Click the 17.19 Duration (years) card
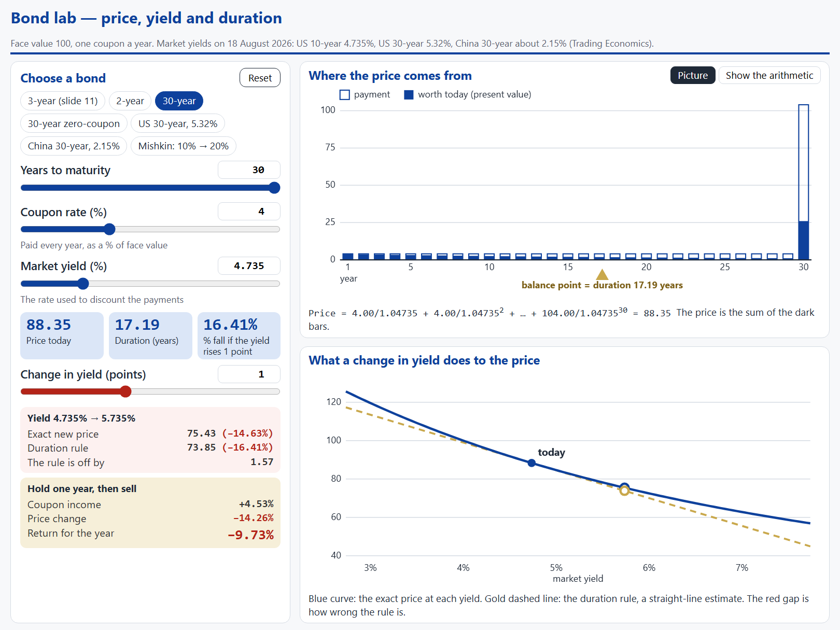 coord(150,335)
